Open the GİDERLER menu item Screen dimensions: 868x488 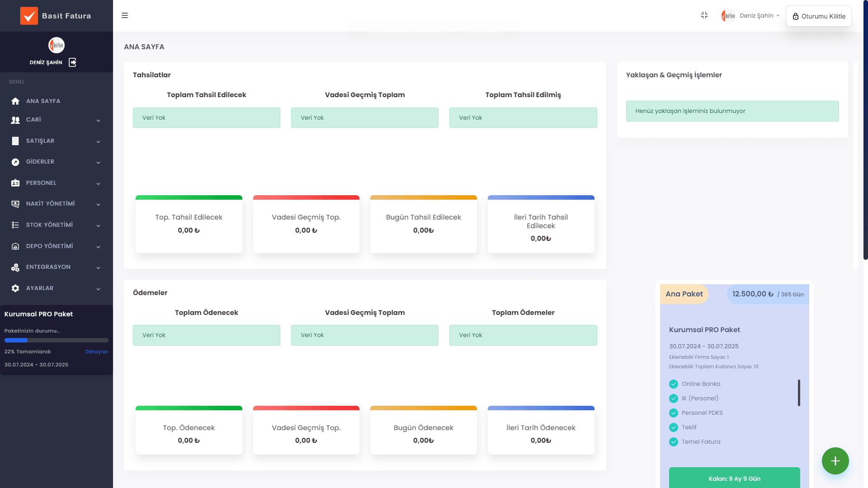pos(57,162)
